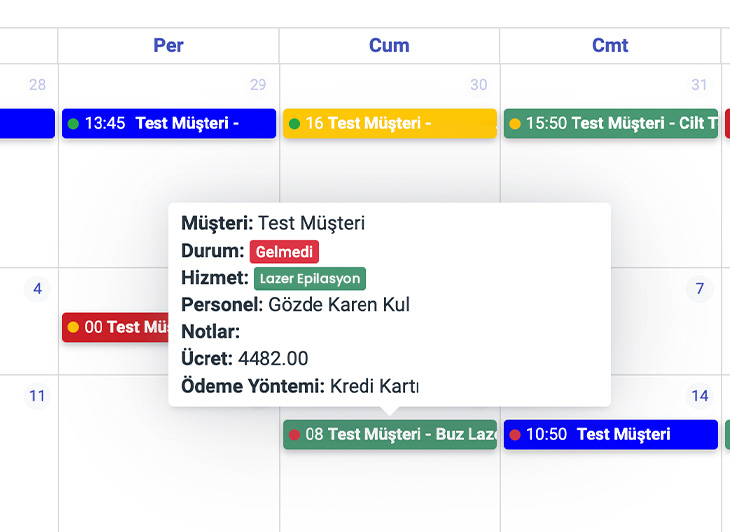Click day number 11 in the calendar

click(x=37, y=396)
